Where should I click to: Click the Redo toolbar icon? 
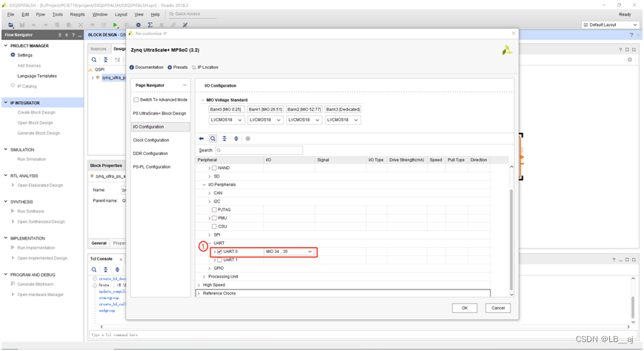pos(45,25)
